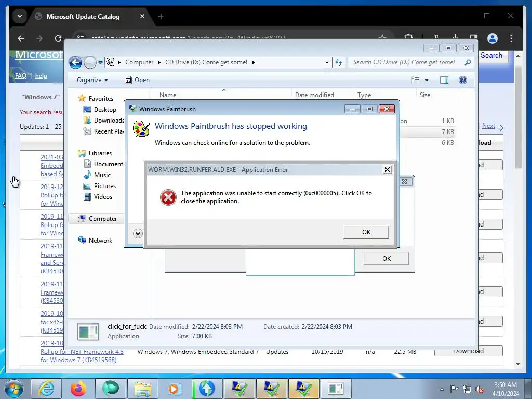Expand details chevron in Paintbrush crash dialog
Screen dimensions: 532x399
(138, 233)
